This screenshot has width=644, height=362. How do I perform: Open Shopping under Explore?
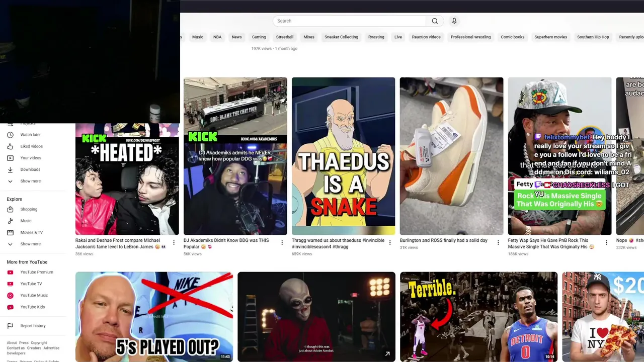coord(29,209)
